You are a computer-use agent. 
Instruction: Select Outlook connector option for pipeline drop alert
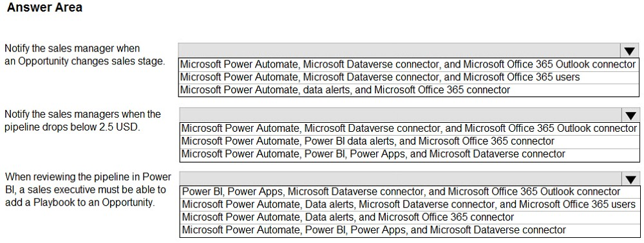[x=409, y=129]
